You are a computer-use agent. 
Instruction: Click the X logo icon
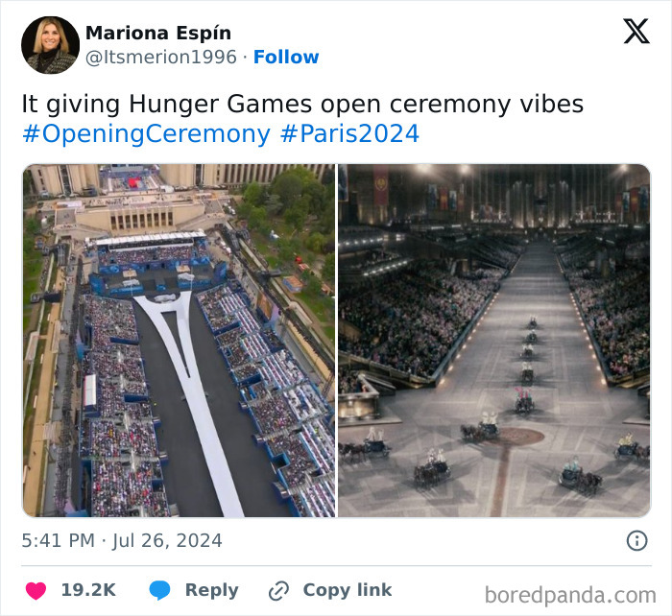coord(636,32)
